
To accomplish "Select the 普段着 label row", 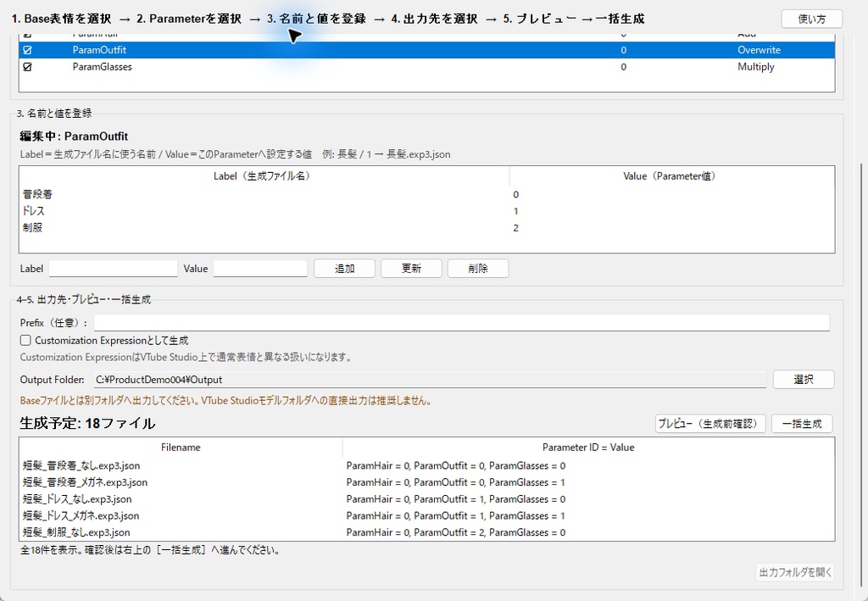I will 427,194.
